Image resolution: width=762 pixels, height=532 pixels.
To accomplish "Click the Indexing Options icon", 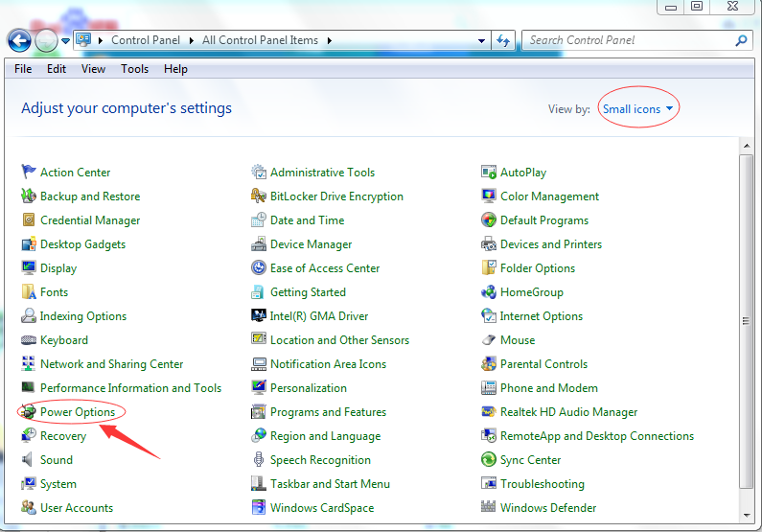I will pos(29,315).
